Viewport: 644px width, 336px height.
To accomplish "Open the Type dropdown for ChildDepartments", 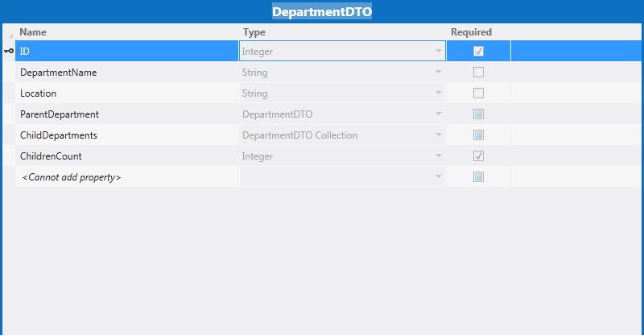I will click(x=439, y=135).
